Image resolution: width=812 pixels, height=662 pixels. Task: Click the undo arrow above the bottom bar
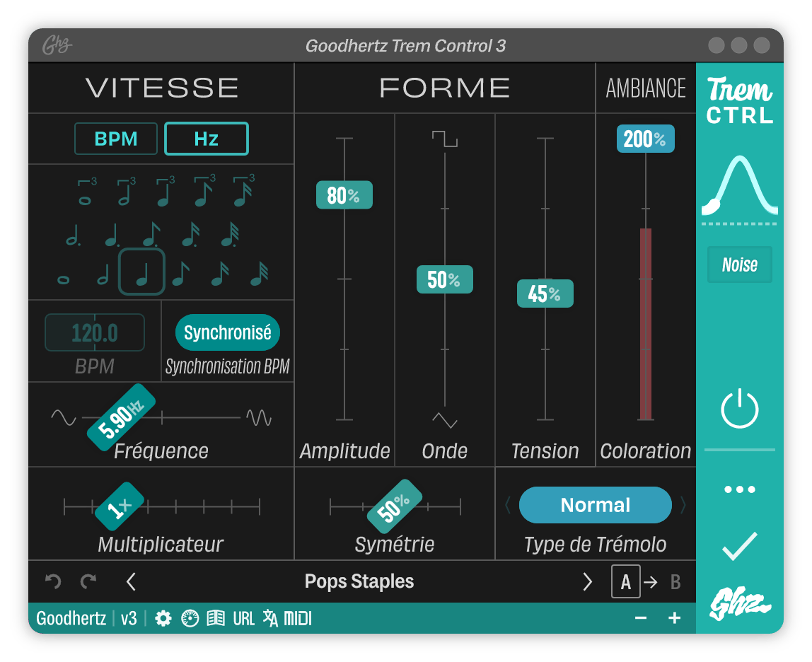coord(52,581)
